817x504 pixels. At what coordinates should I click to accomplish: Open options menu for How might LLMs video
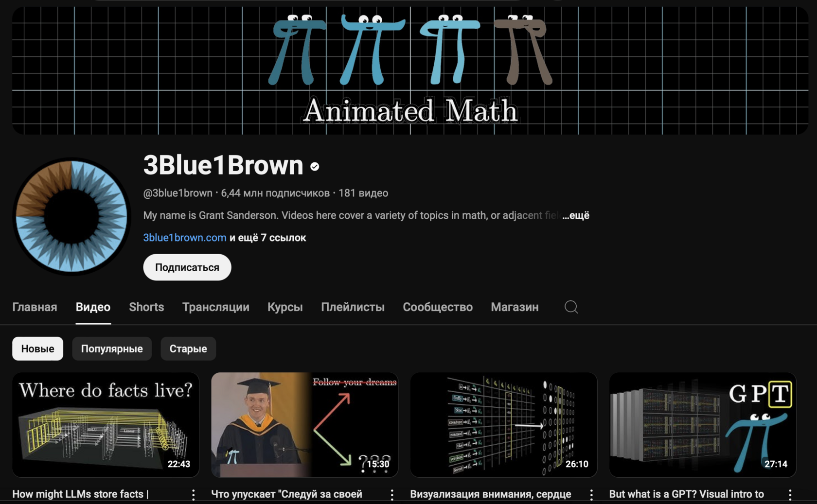194,495
